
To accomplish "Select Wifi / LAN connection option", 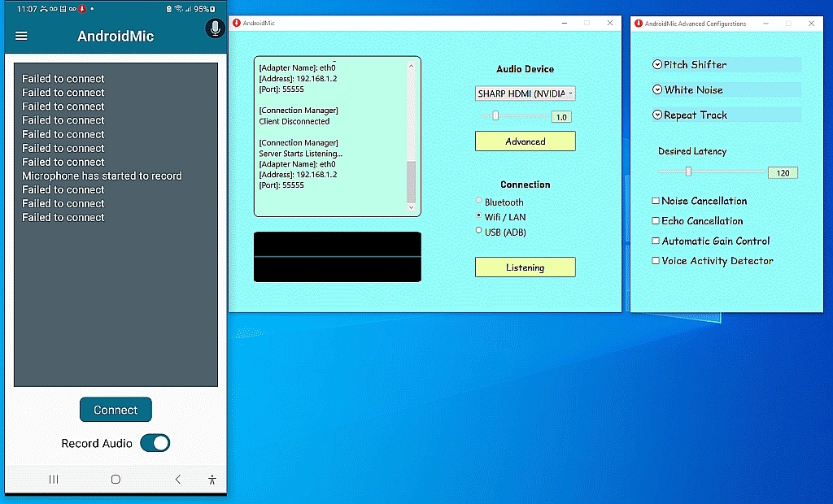I will pyautogui.click(x=478, y=215).
